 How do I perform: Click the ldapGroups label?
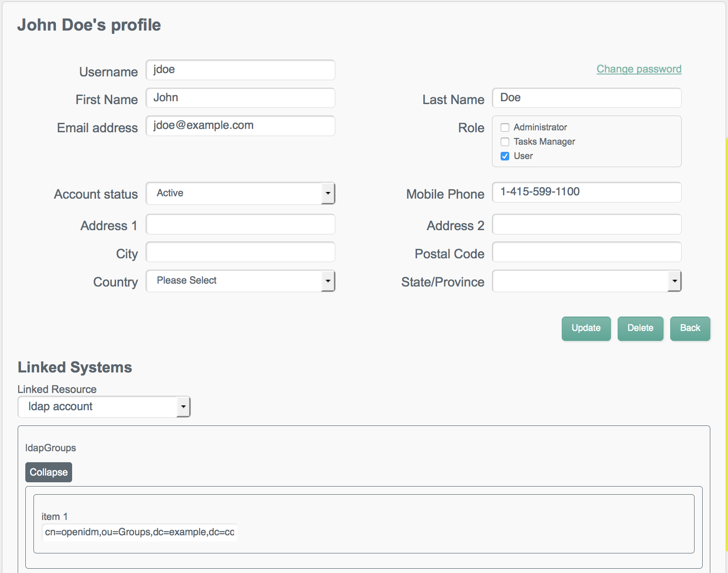pos(51,448)
